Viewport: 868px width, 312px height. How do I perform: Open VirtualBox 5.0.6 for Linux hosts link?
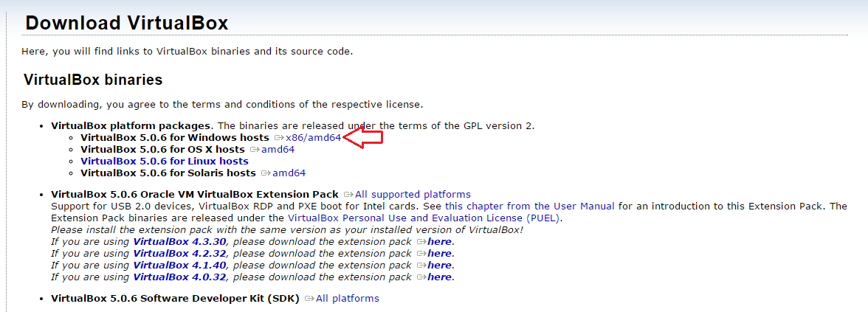coord(165,161)
